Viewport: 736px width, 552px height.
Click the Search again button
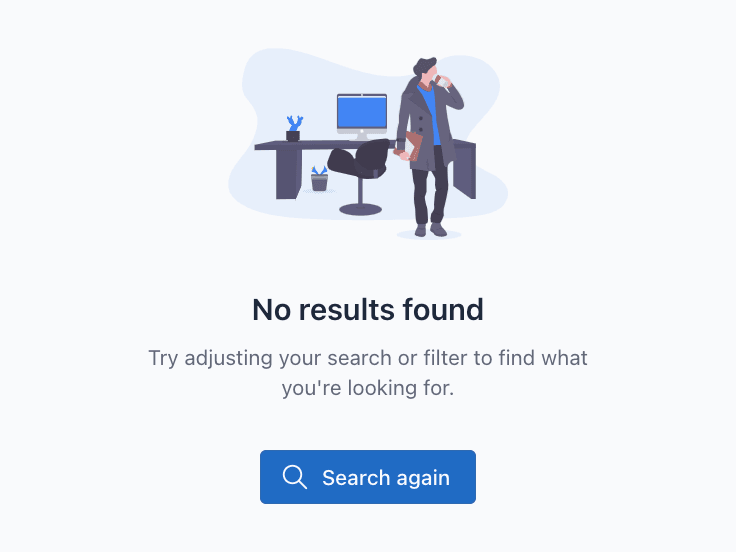(x=368, y=477)
